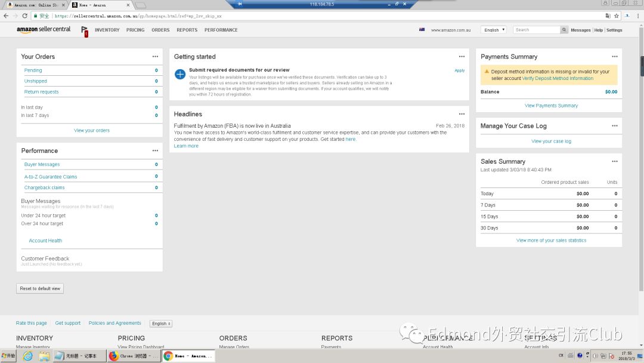644x363 pixels.
Task: Click View your case log link
Action: 551,141
